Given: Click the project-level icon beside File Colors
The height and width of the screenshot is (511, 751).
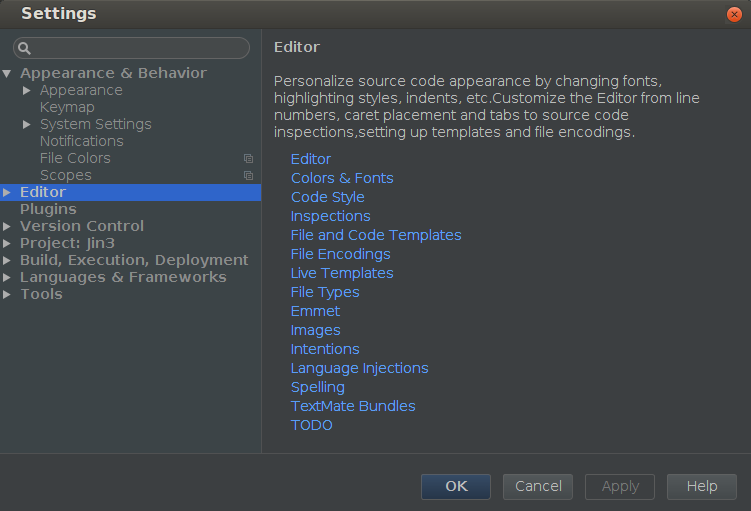Looking at the screenshot, I should [x=248, y=159].
